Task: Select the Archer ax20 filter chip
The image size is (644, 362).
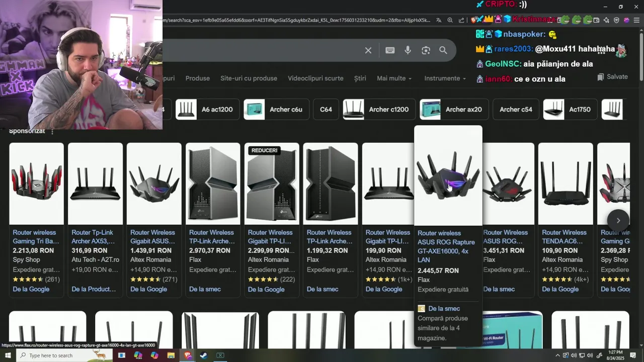Action: coord(454,110)
